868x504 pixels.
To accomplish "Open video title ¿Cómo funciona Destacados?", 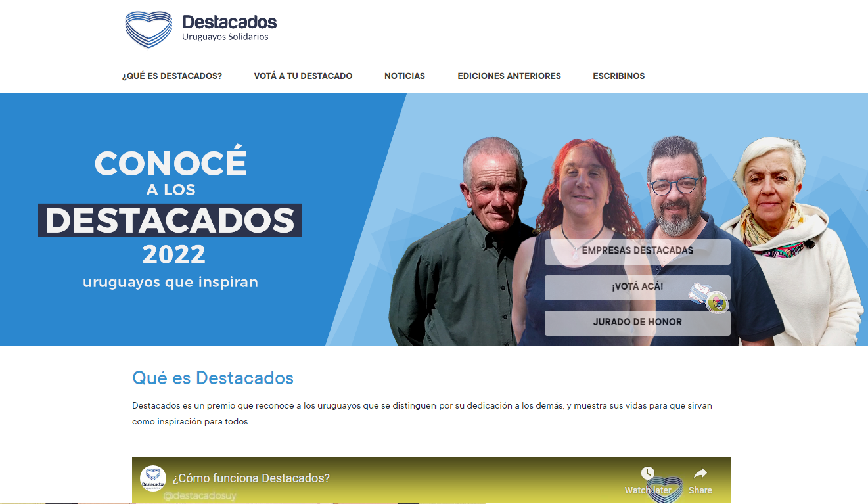I will tap(251, 478).
